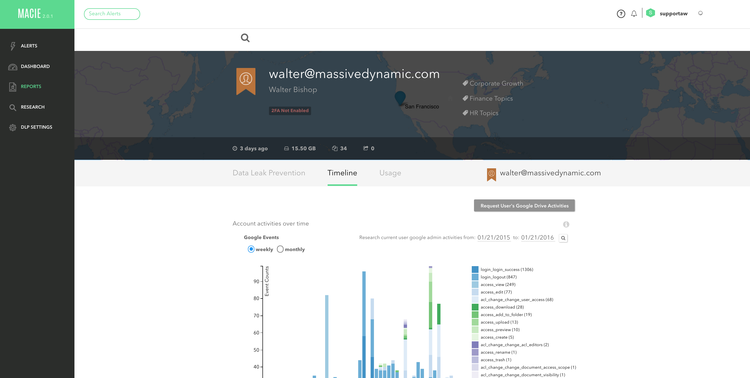Click the Dashboard gauge icon in sidebar

pyautogui.click(x=13, y=67)
